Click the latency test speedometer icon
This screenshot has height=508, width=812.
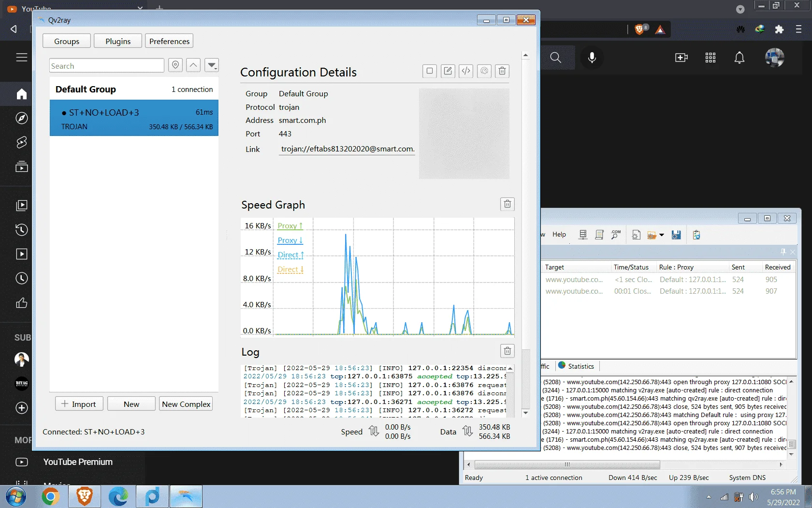[x=484, y=71]
